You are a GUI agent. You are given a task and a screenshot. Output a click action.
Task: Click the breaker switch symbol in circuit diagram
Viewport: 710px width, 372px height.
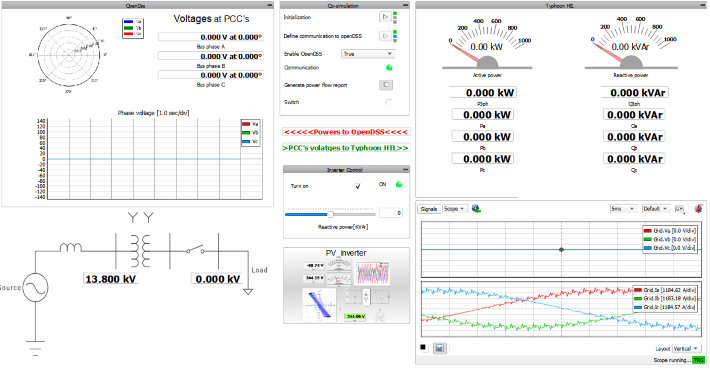click(195, 249)
